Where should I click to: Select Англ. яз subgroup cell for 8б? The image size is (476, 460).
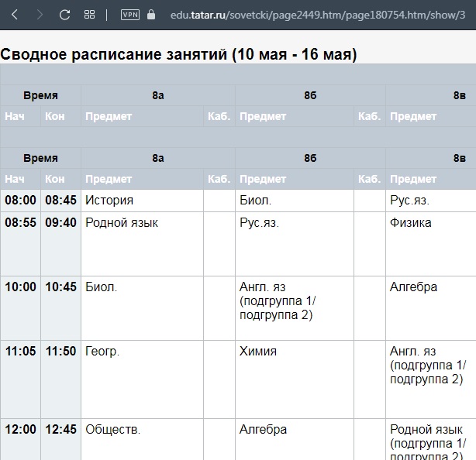[x=295, y=308]
